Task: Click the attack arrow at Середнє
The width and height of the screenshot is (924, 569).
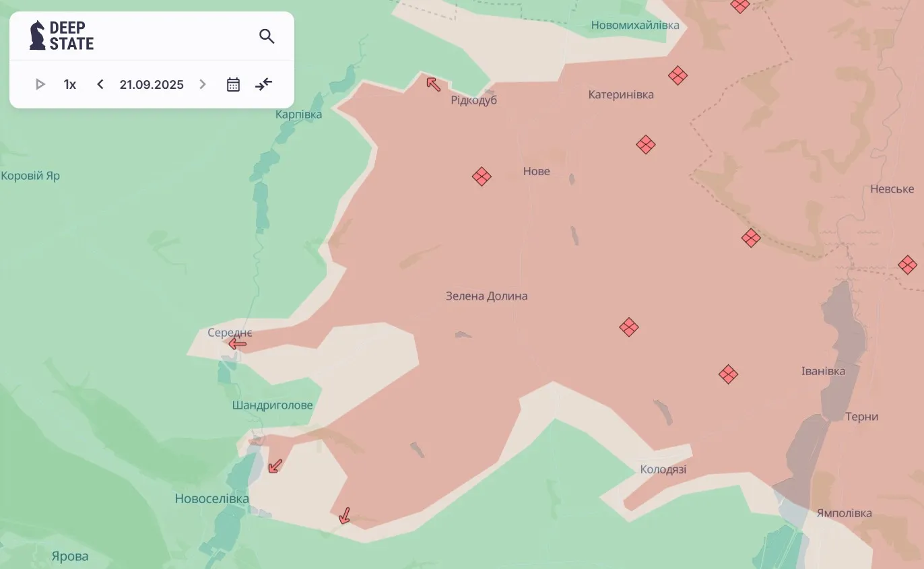Action: pos(237,344)
